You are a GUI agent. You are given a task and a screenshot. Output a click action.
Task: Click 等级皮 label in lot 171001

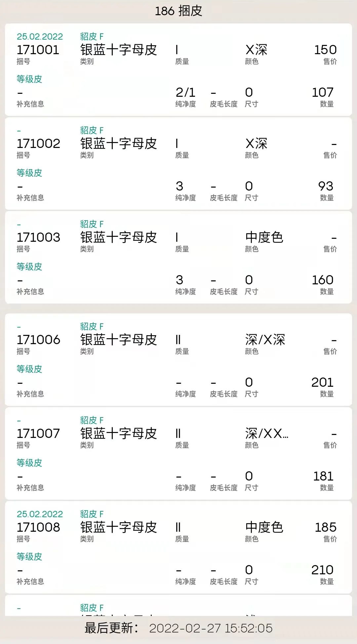(29, 79)
